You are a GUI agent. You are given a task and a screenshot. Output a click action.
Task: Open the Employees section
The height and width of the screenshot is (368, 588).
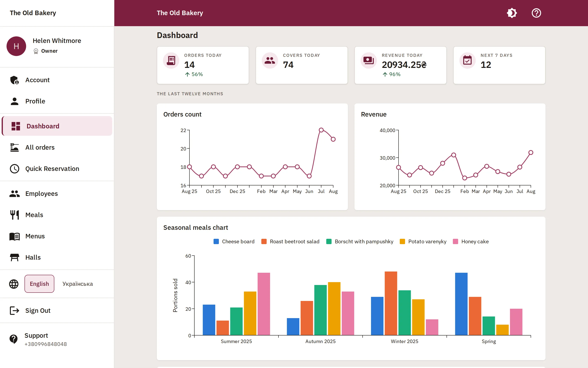click(x=57, y=194)
